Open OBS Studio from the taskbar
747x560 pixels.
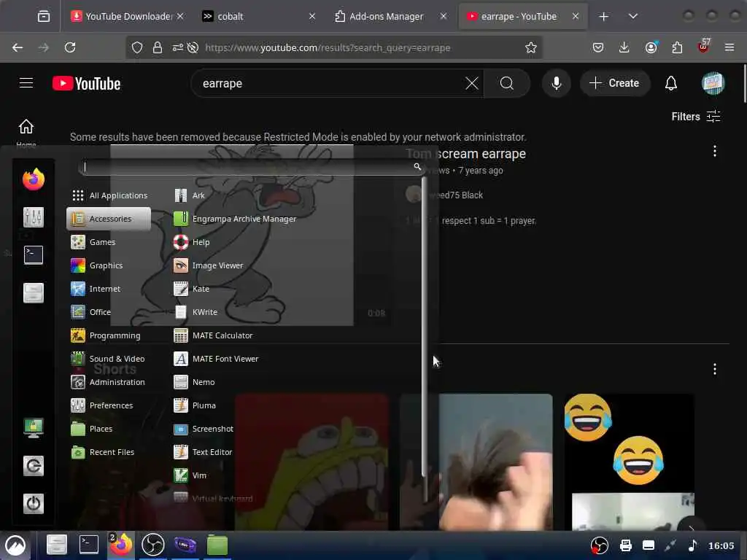(153, 545)
